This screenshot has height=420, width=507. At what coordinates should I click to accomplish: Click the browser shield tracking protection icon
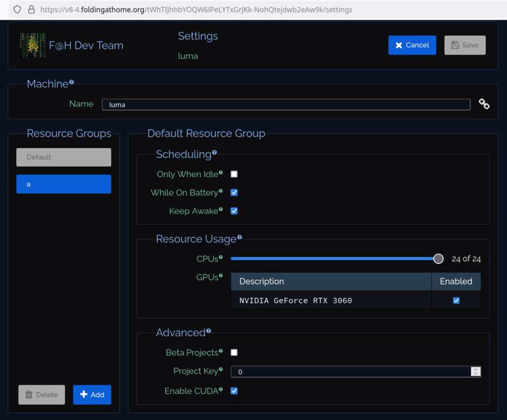(x=17, y=10)
